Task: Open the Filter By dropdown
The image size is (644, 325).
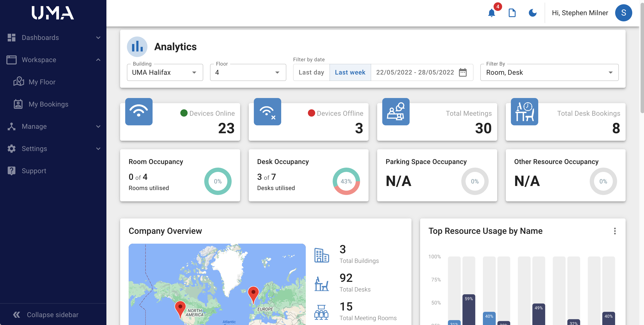Action: tap(549, 72)
